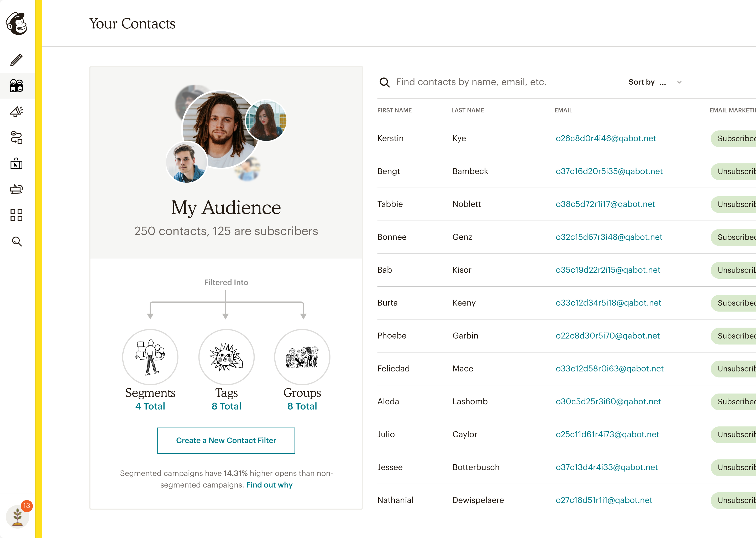Viewport: 756px width, 538px height.
Task: Open the Integrations grid icon
Action: [x=17, y=215]
